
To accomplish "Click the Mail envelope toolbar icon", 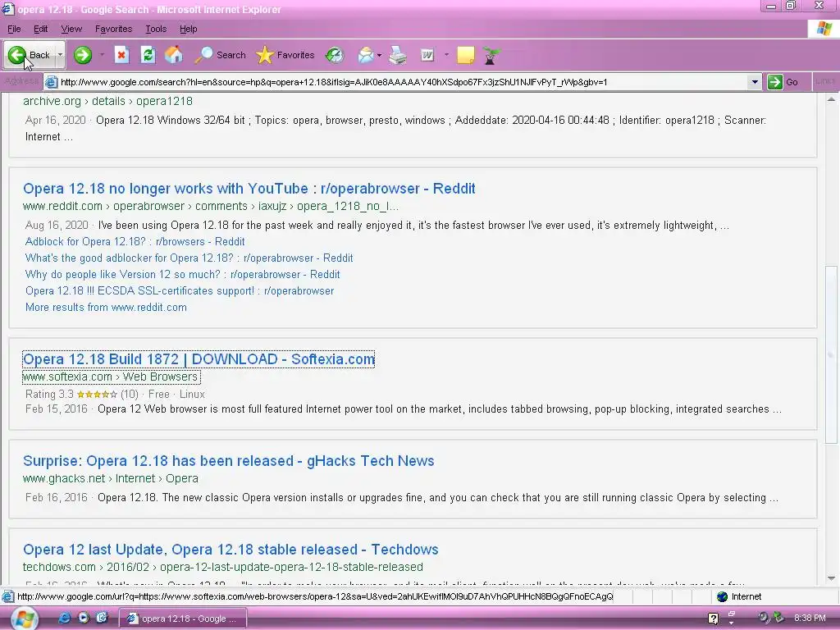I will pos(366,55).
